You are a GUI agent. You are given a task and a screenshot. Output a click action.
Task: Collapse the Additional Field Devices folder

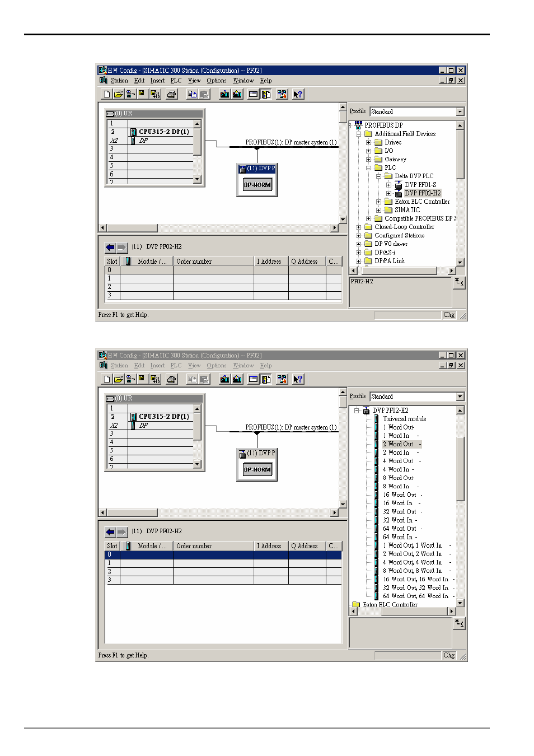click(359, 134)
